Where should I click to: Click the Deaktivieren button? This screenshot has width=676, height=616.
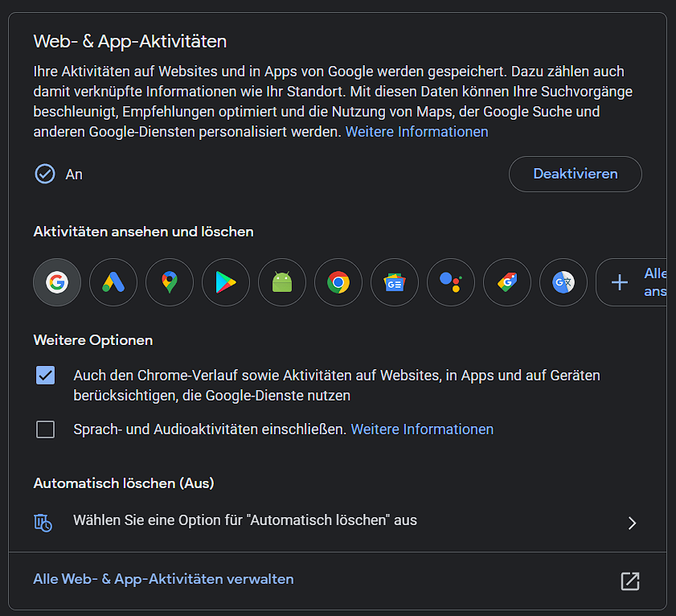[575, 174]
